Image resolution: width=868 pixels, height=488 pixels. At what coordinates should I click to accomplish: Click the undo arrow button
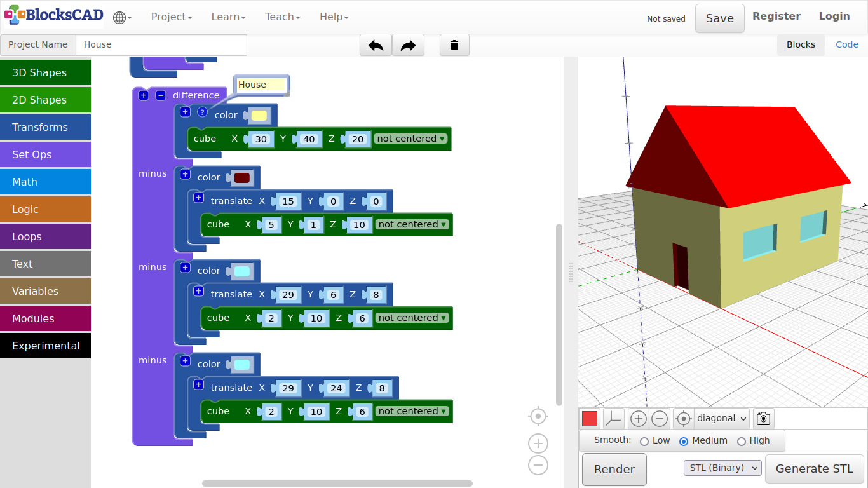[376, 45]
